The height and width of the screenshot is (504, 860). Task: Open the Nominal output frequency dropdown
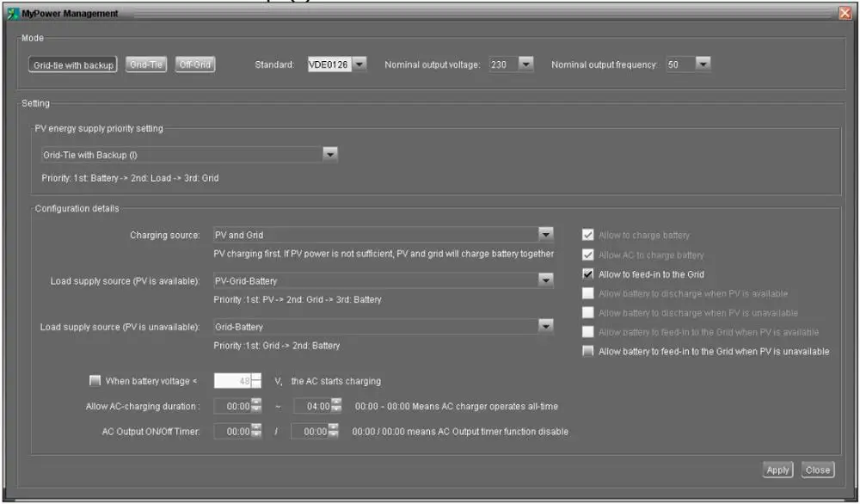tap(703, 65)
